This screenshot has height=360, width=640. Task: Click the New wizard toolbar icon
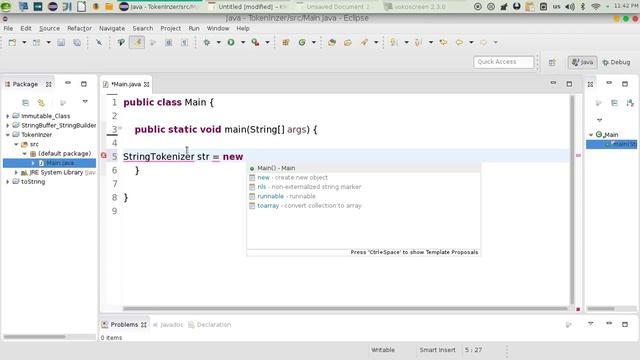pos(12,42)
